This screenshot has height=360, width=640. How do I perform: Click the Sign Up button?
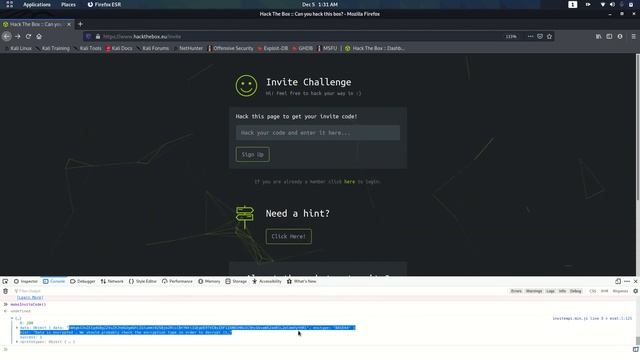(x=252, y=154)
